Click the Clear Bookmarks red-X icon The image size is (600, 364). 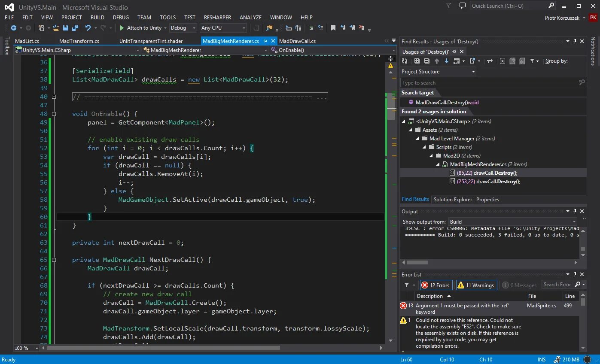tap(362, 28)
